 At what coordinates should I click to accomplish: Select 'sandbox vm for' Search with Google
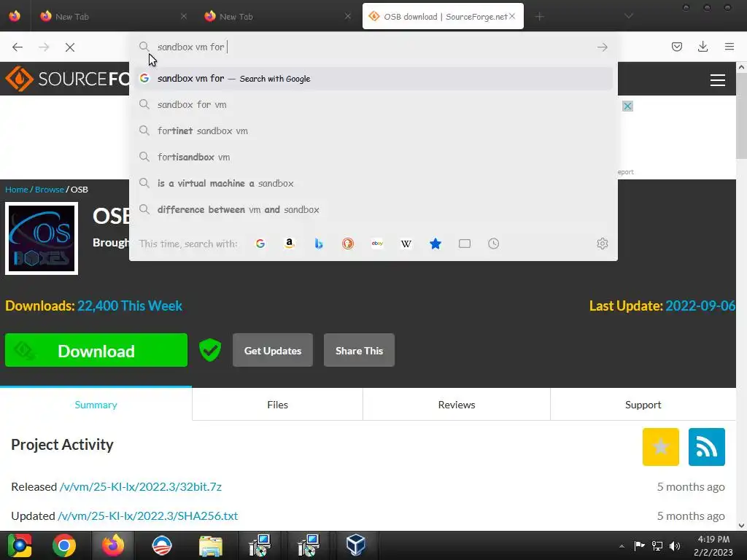(x=373, y=79)
